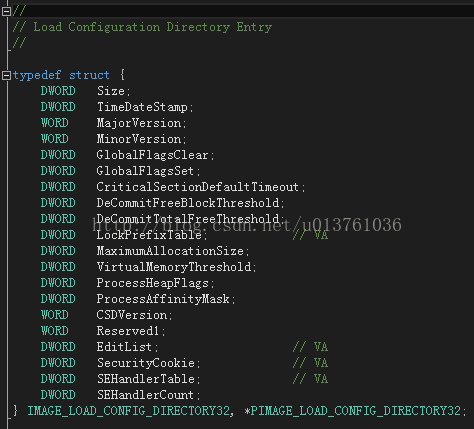Click the 'TimeDateStamp' field name
The image size is (474, 429).
pyautogui.click(x=142, y=107)
